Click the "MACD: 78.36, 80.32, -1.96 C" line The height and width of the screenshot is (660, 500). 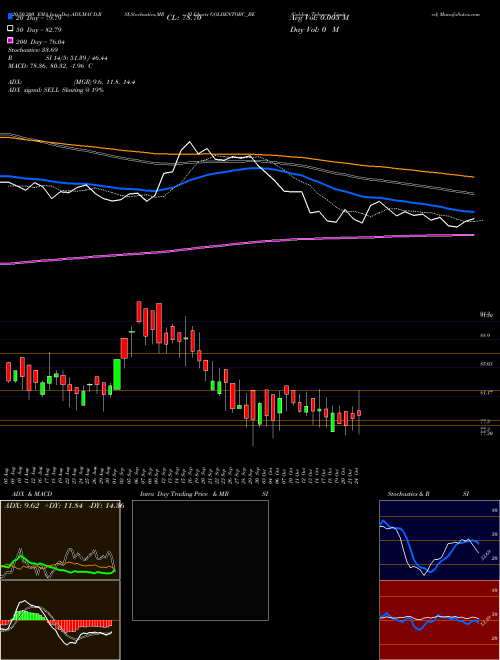click(x=51, y=66)
